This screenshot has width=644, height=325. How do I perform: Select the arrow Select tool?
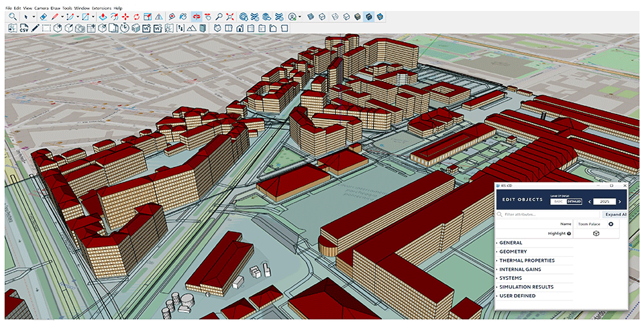tap(26, 17)
